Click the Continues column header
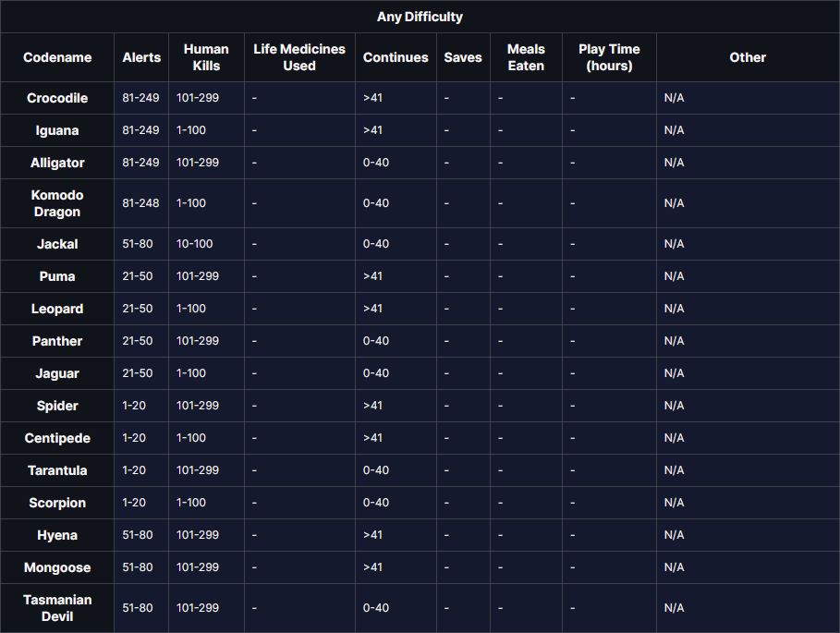 coord(396,57)
